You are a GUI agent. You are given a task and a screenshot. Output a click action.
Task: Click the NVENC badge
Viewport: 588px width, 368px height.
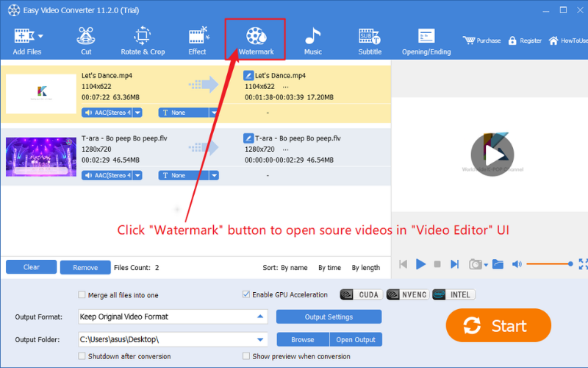tap(408, 294)
